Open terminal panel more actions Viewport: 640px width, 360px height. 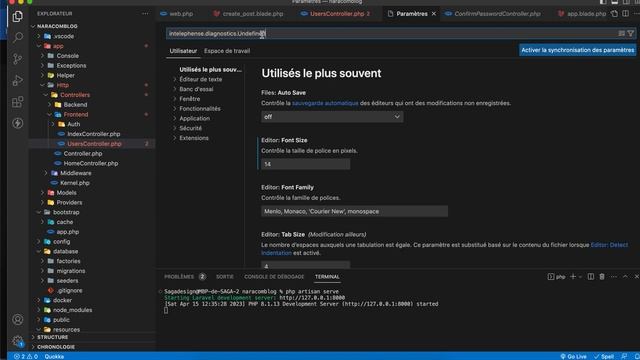(x=613, y=277)
